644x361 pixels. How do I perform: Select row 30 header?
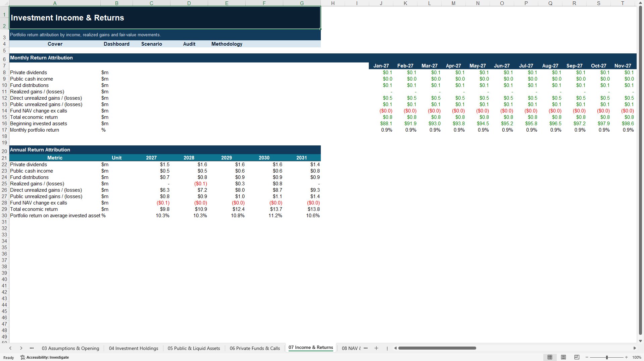click(4, 216)
